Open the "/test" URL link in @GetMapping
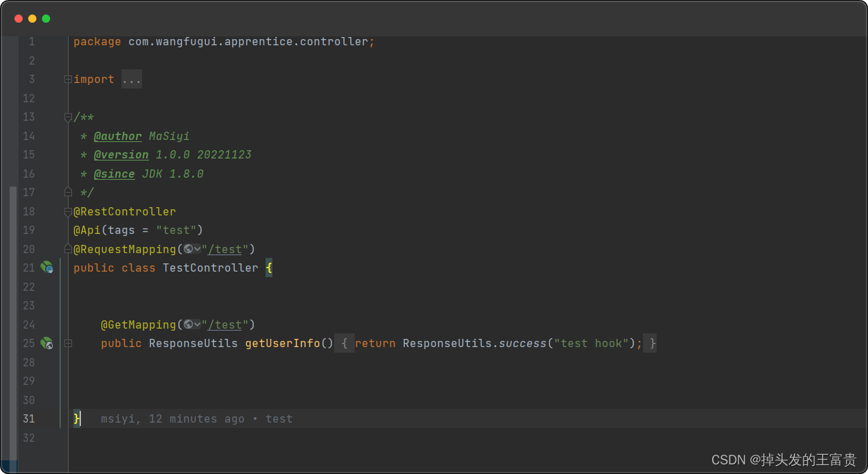 click(x=225, y=324)
